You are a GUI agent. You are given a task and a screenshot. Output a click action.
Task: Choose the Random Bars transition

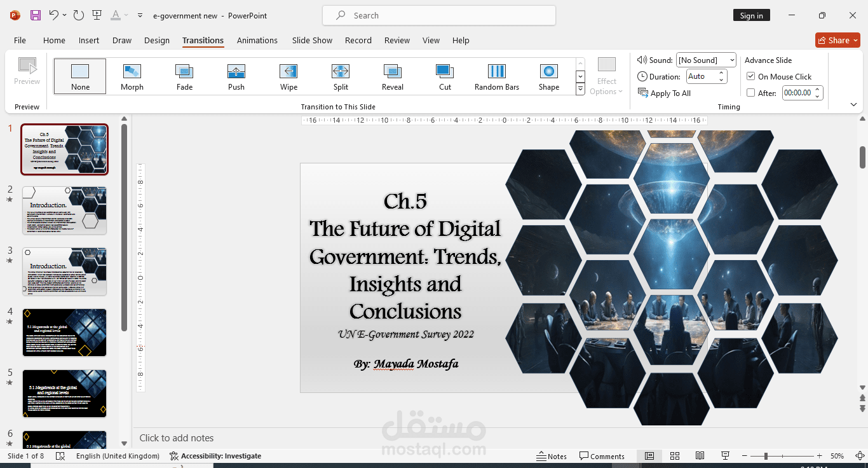[496, 76]
